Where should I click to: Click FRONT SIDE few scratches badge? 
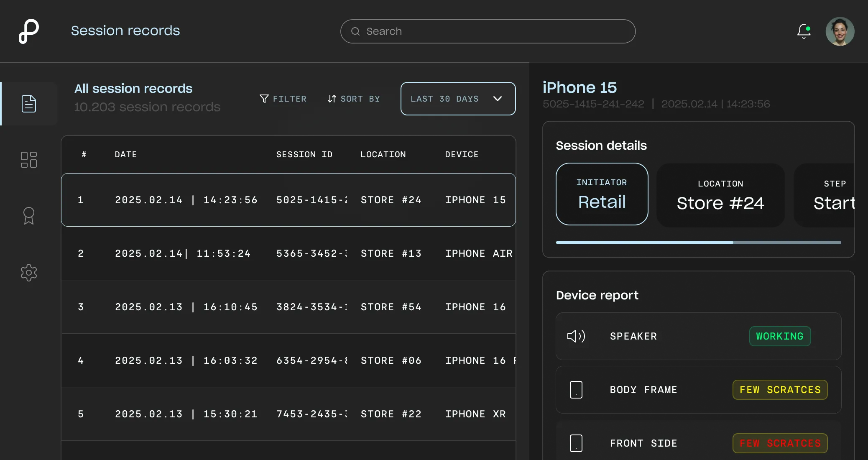coord(780,443)
